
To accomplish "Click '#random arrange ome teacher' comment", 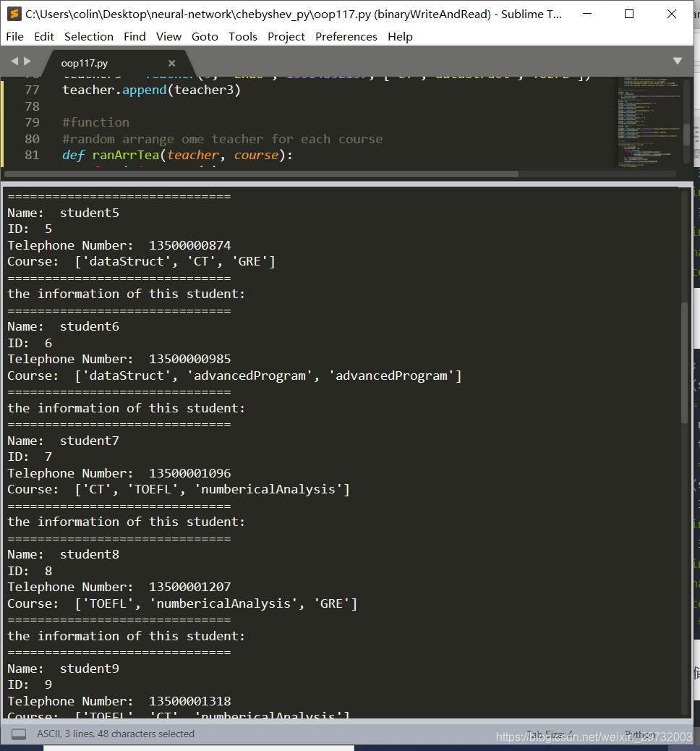I will [222, 140].
